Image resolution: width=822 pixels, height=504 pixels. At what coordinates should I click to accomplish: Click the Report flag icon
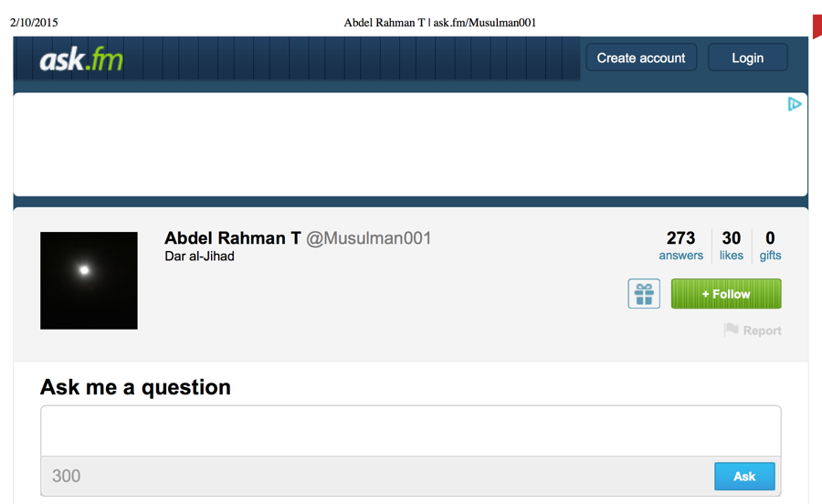pyautogui.click(x=732, y=330)
